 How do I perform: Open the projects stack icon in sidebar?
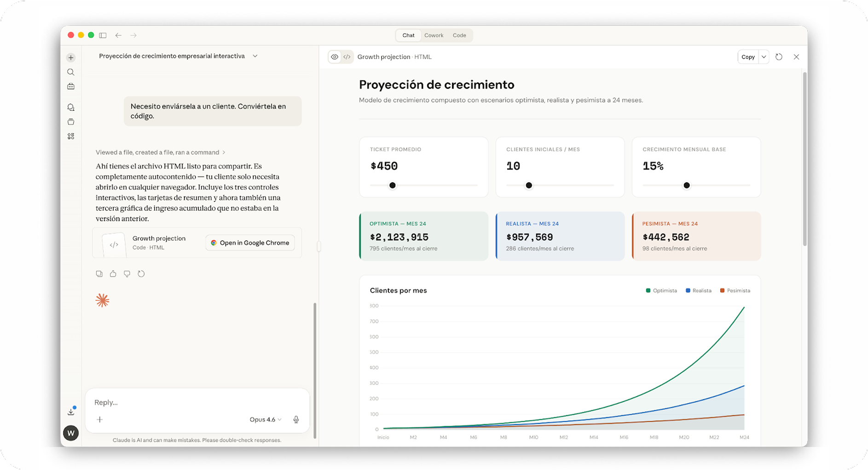71,122
